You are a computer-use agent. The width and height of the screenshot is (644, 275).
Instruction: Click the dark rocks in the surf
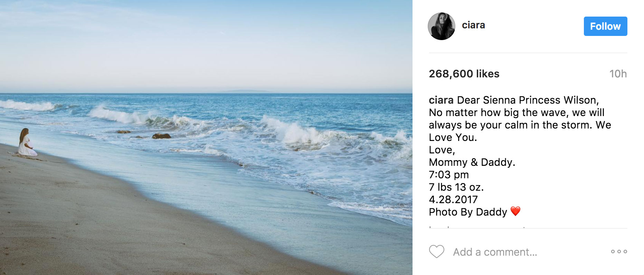pyautogui.click(x=161, y=136)
